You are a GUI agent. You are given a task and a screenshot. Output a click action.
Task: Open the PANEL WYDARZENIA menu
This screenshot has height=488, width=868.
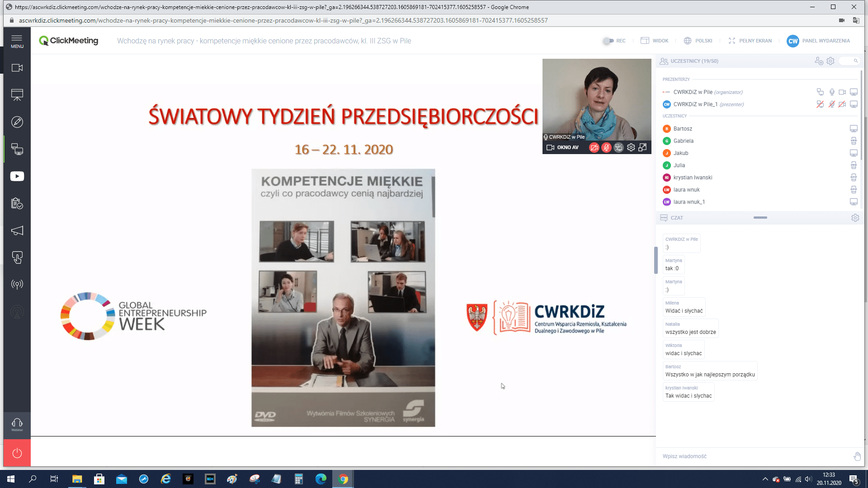818,41
